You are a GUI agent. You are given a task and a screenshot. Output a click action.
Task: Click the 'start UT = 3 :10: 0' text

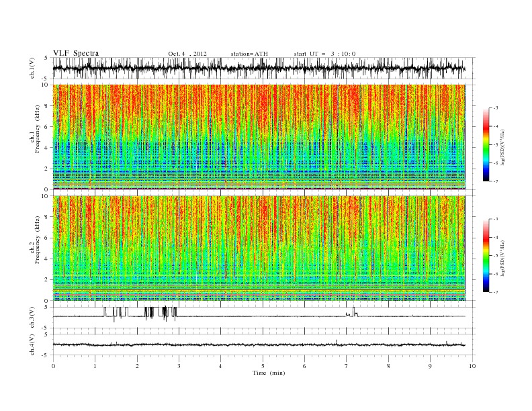[x=324, y=54]
